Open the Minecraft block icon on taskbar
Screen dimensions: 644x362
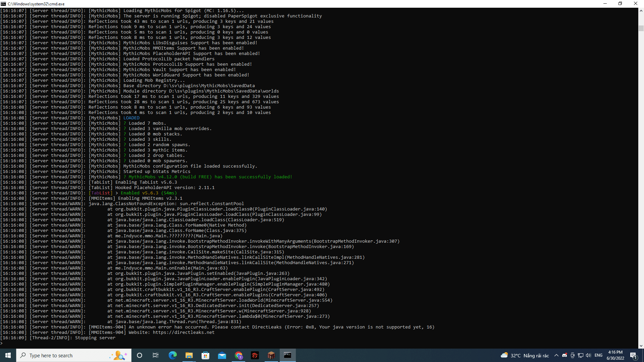[271, 355]
